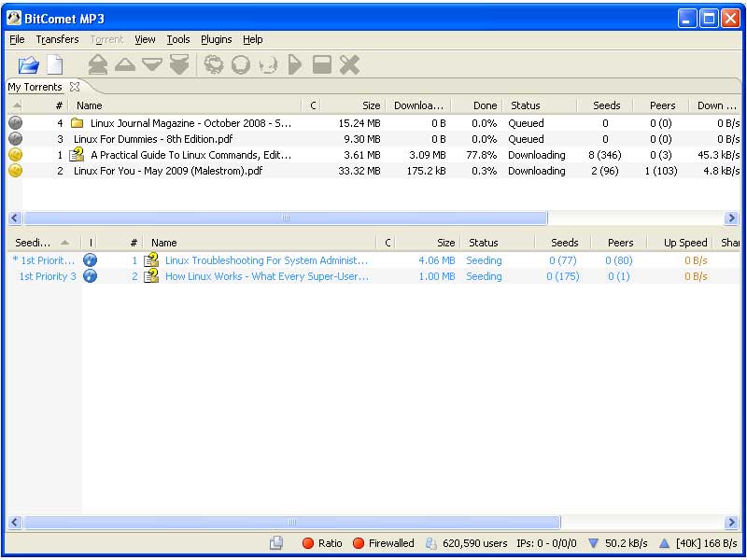
Task: Click the upload speed up-arrow in status bar
Action: coord(664,543)
